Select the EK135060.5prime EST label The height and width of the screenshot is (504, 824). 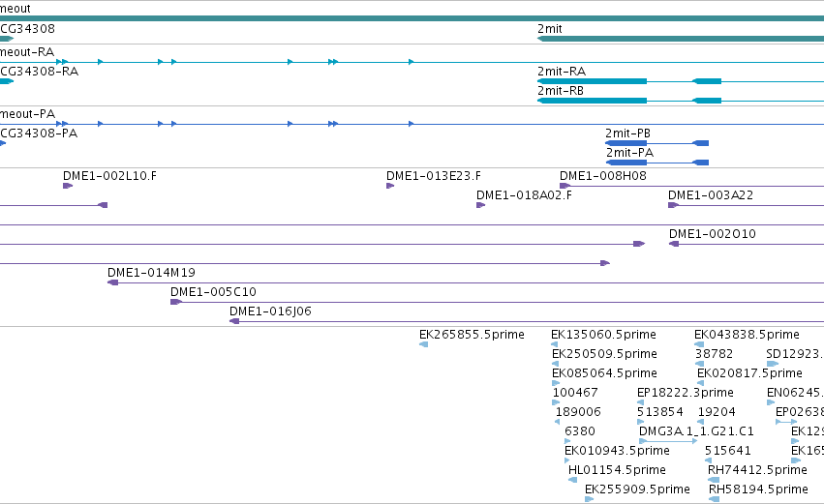[x=603, y=335]
